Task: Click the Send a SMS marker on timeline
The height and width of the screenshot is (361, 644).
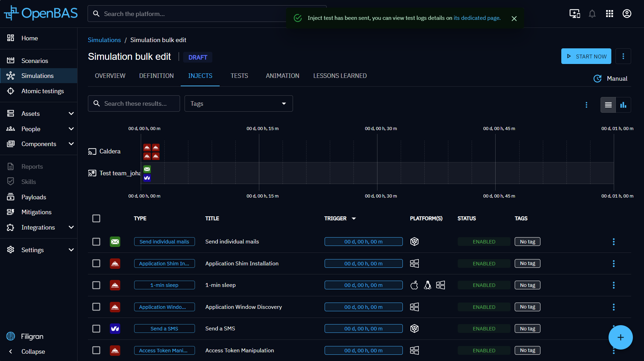Action: (147, 178)
